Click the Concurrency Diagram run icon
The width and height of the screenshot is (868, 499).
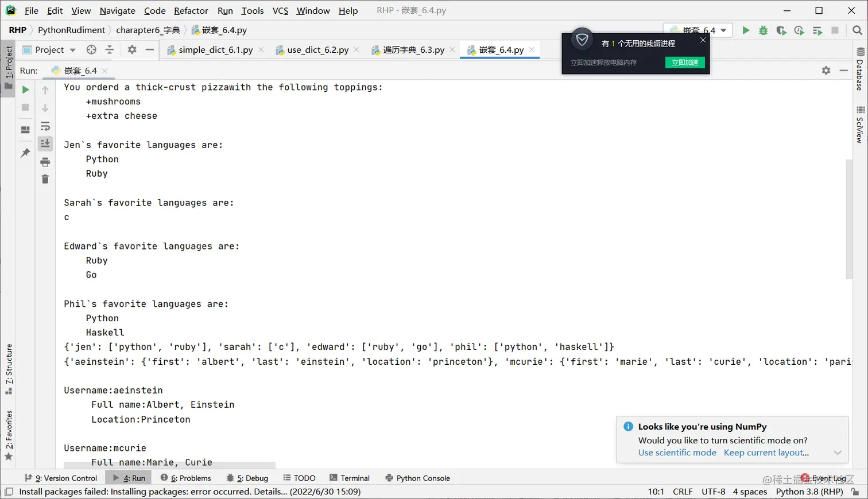817,30
